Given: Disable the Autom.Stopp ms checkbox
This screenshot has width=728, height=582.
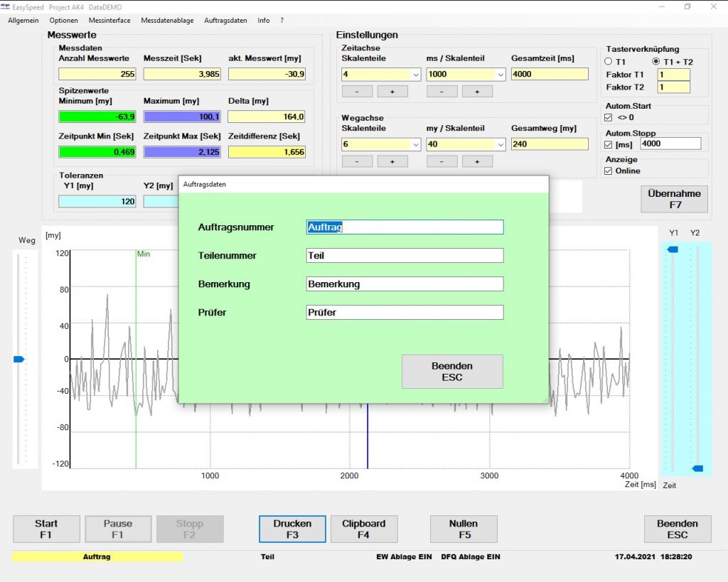Looking at the screenshot, I should [608, 145].
